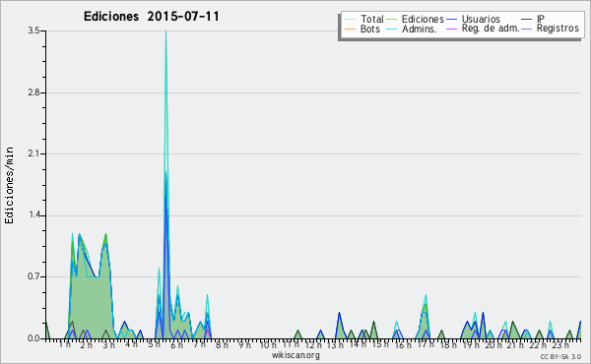
Task: Click the '3 h' x-axis label
Action: (x=109, y=344)
